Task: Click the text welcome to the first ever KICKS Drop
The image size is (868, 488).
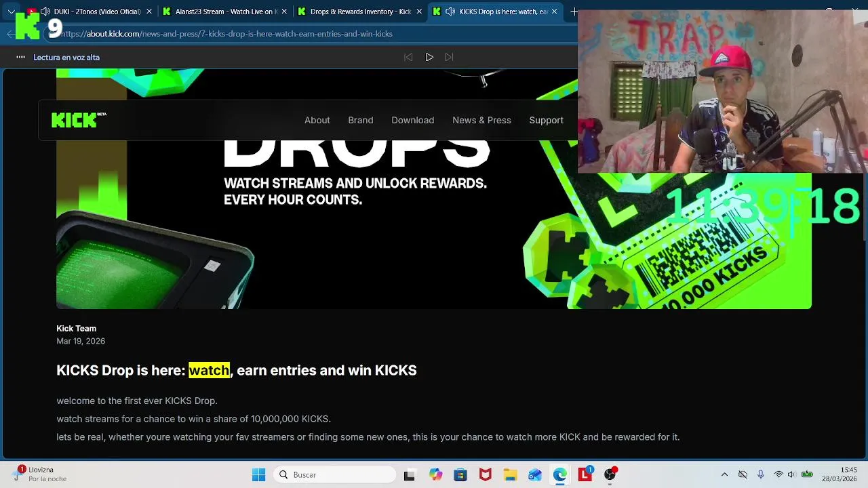Action: [x=137, y=401]
